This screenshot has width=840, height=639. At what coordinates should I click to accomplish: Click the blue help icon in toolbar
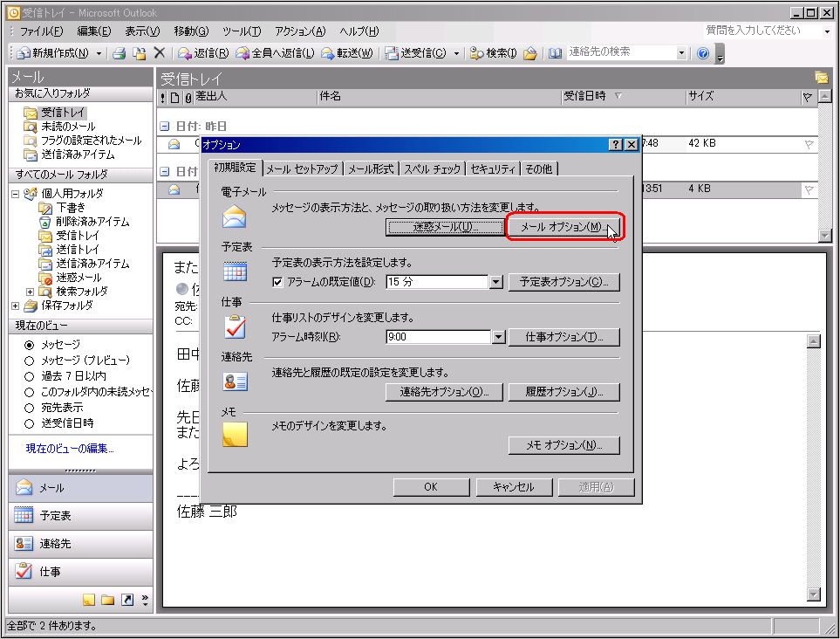[703, 53]
